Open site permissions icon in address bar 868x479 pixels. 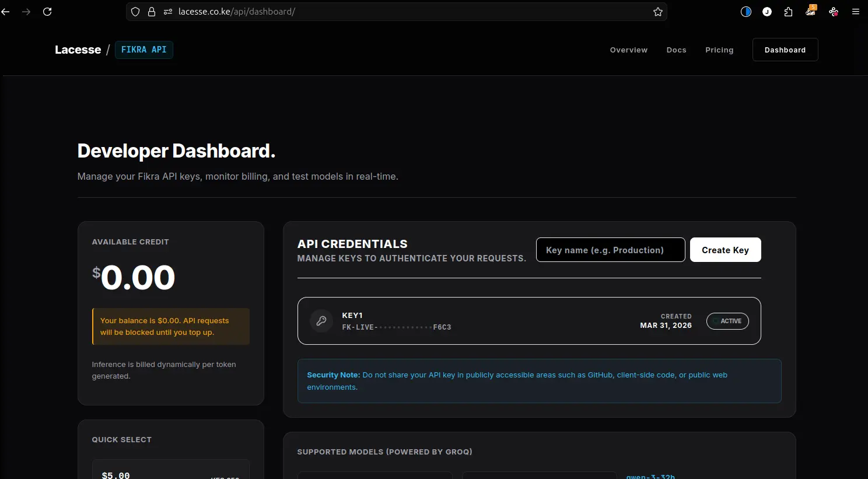[x=168, y=12]
